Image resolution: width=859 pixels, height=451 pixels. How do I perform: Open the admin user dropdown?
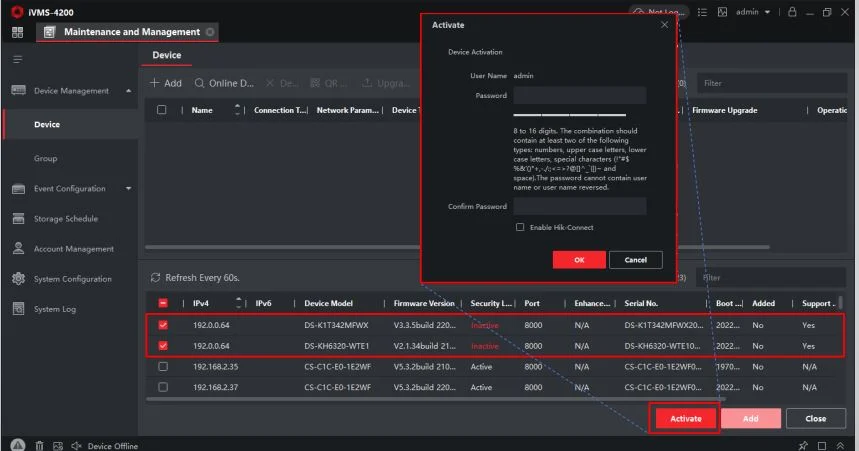pos(753,12)
